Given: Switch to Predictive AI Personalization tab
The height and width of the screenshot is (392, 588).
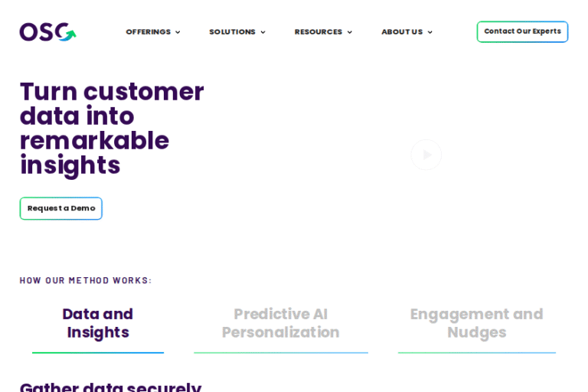Looking at the screenshot, I should (x=280, y=323).
